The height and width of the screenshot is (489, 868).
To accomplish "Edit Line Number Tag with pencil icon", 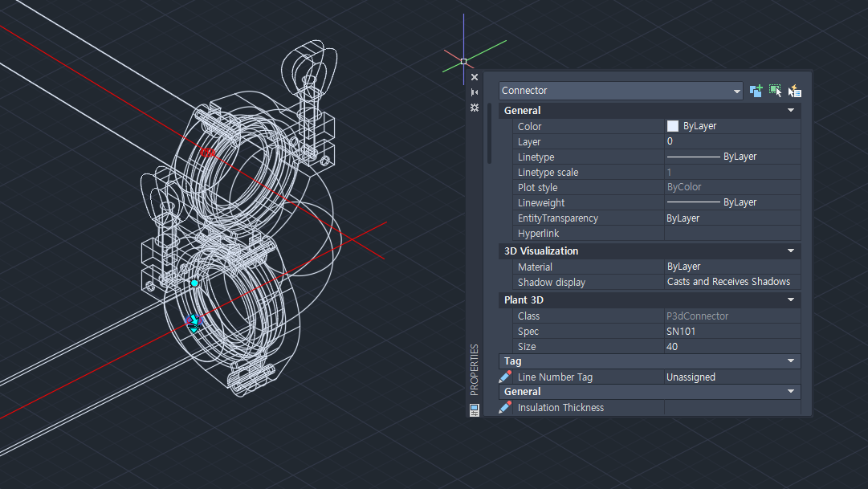I will coord(505,377).
